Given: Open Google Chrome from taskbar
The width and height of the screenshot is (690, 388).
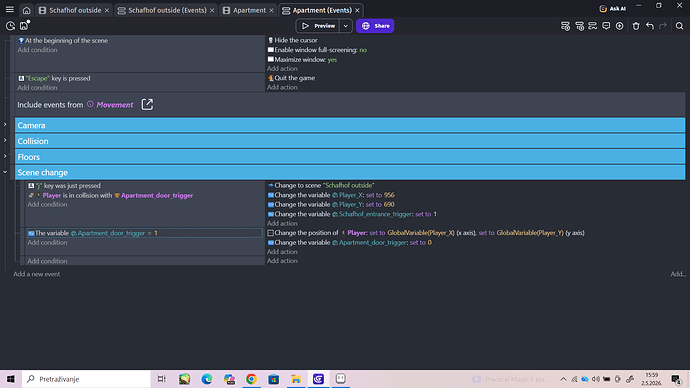Looking at the screenshot, I should coord(251,379).
